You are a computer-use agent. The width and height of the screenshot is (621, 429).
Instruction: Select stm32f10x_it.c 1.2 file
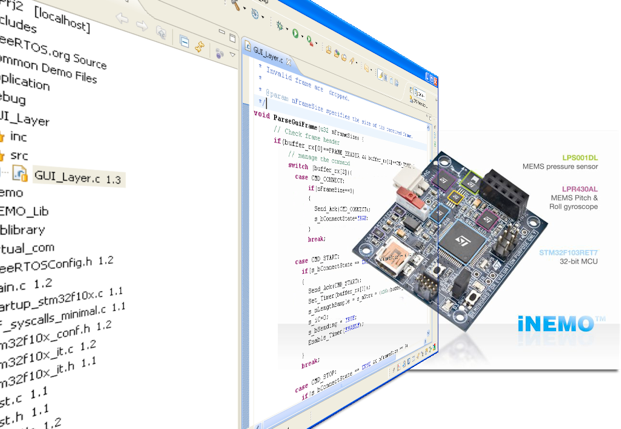point(48,353)
